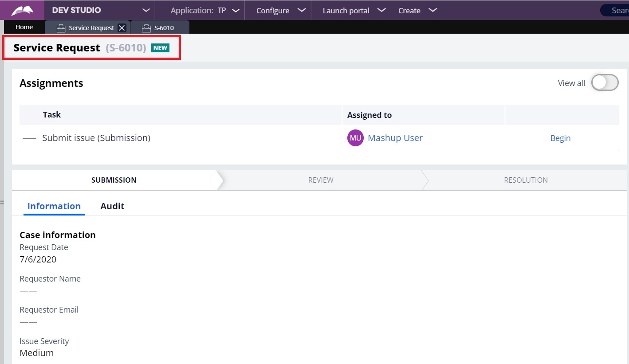Screen dimensions: 629x364
Task: Click the MU avatar next to Mashup User
Action: 355,138
